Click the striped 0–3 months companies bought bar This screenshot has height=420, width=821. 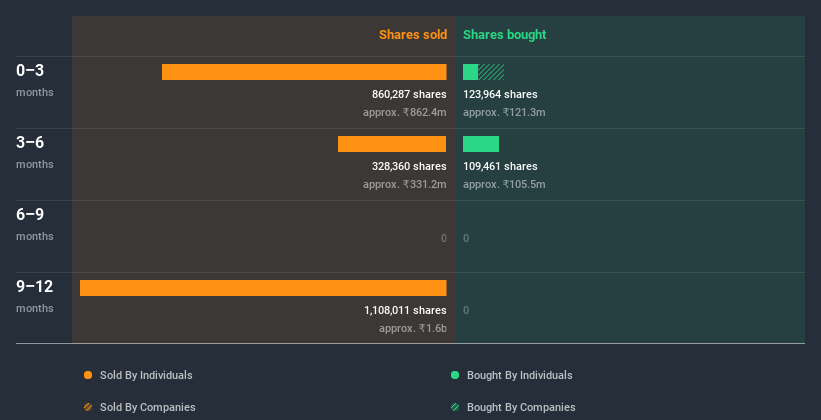click(x=491, y=72)
